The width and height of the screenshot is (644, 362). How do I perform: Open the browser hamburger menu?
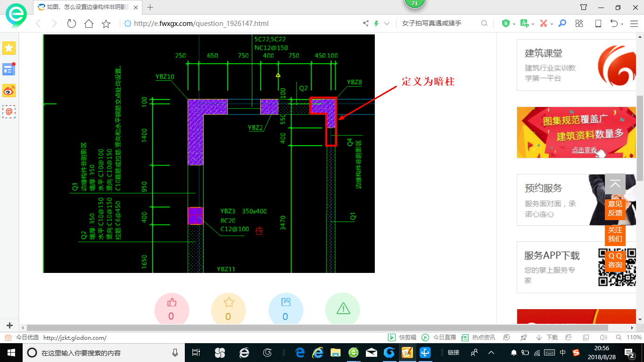(x=634, y=24)
